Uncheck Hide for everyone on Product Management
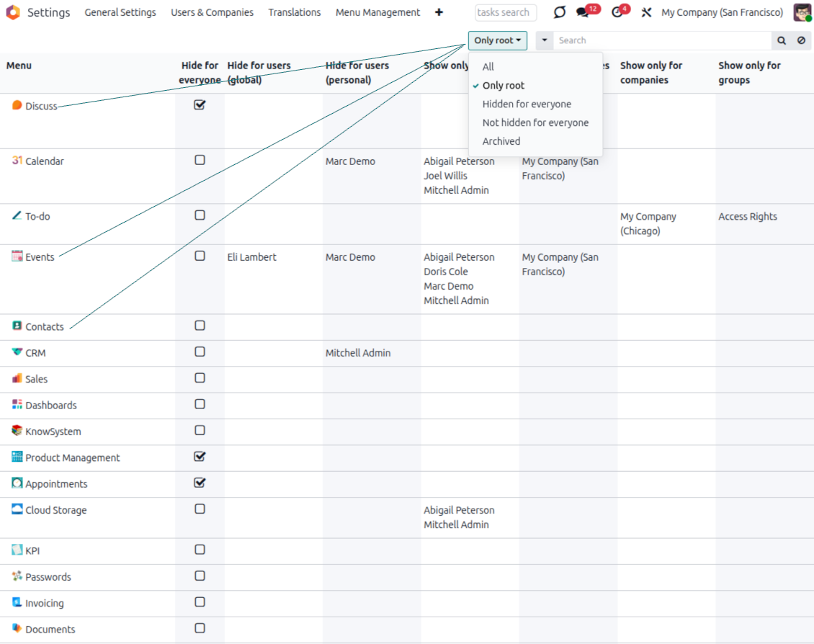 [x=200, y=457]
